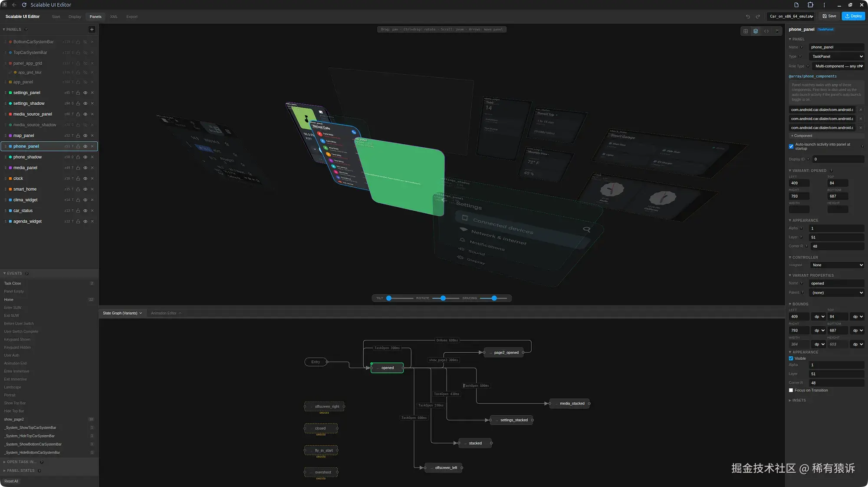This screenshot has height=487, width=868.
Task: Select the stacked layers 3D view icon
Action: point(756,31)
